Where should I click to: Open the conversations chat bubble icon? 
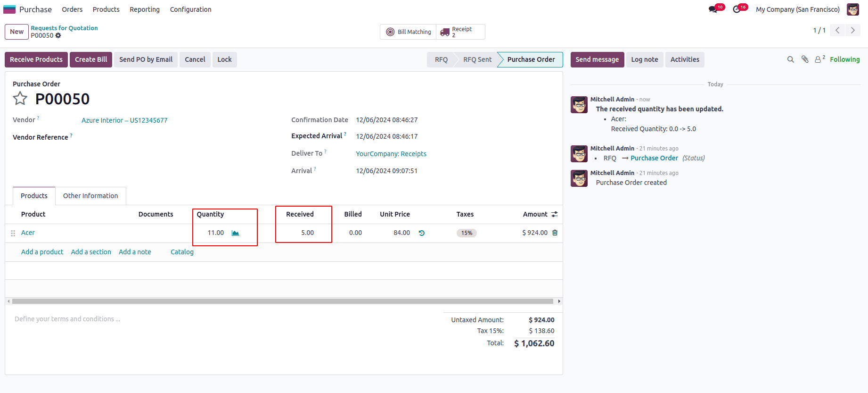coord(712,9)
